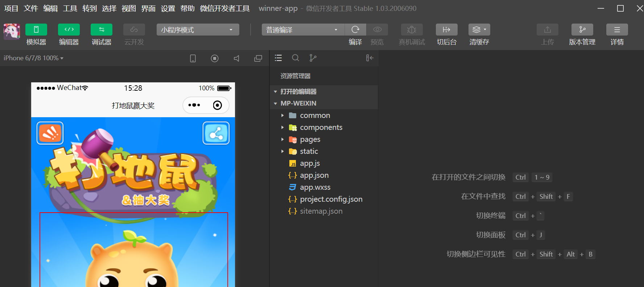This screenshot has height=287, width=644.
Task: Toggle the simulator (模拟器) panel button
Action: 36,30
